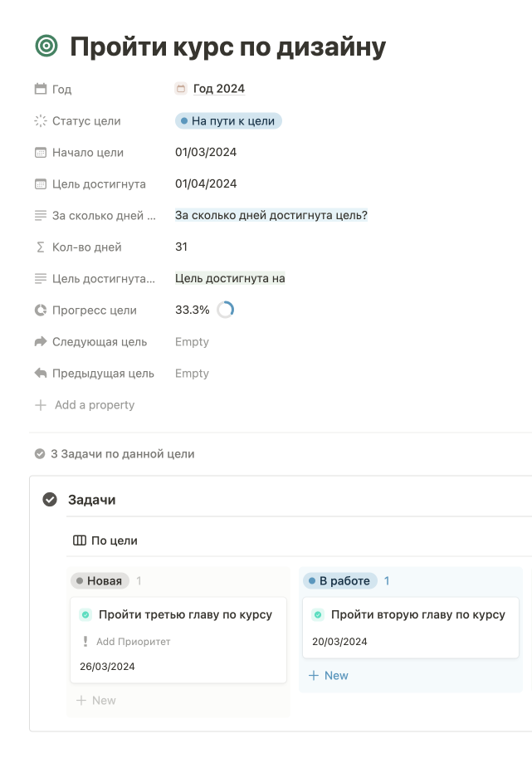The image size is (532, 758).
Task: Click the calendar icon next to Год
Action: pyautogui.click(x=41, y=89)
